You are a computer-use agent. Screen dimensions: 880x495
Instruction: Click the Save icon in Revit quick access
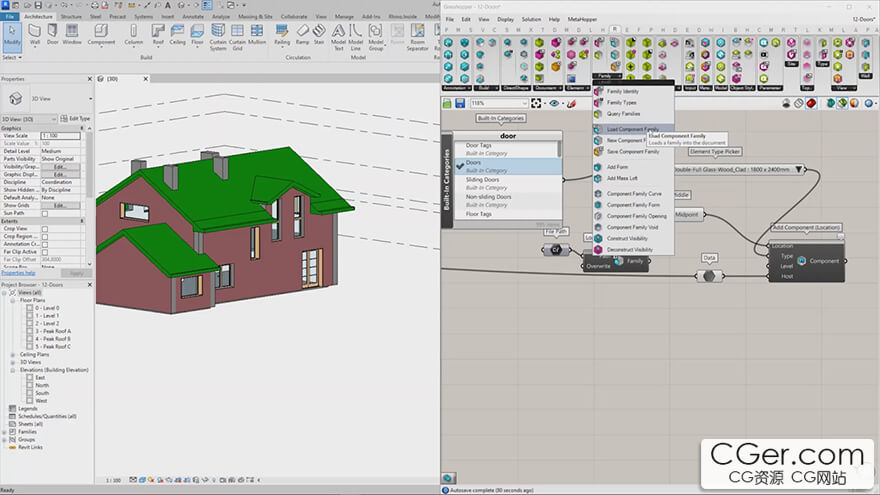click(x=38, y=5)
